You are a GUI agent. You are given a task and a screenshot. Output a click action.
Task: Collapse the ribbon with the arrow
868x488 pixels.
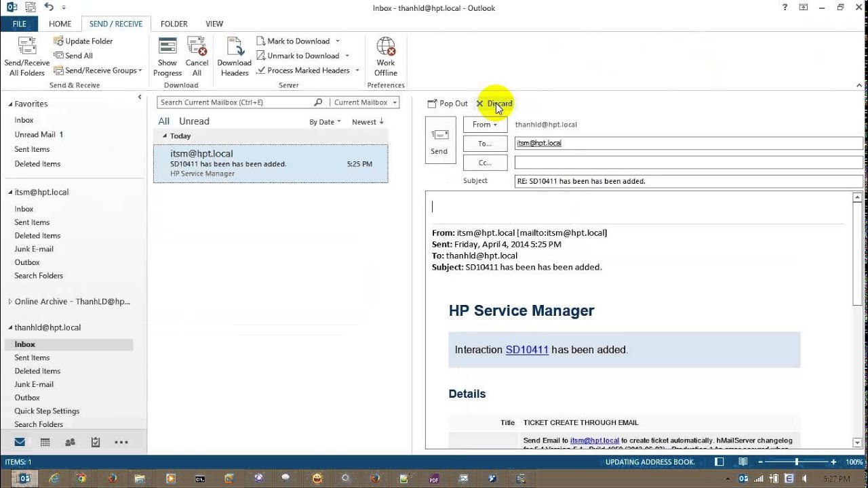click(x=860, y=85)
